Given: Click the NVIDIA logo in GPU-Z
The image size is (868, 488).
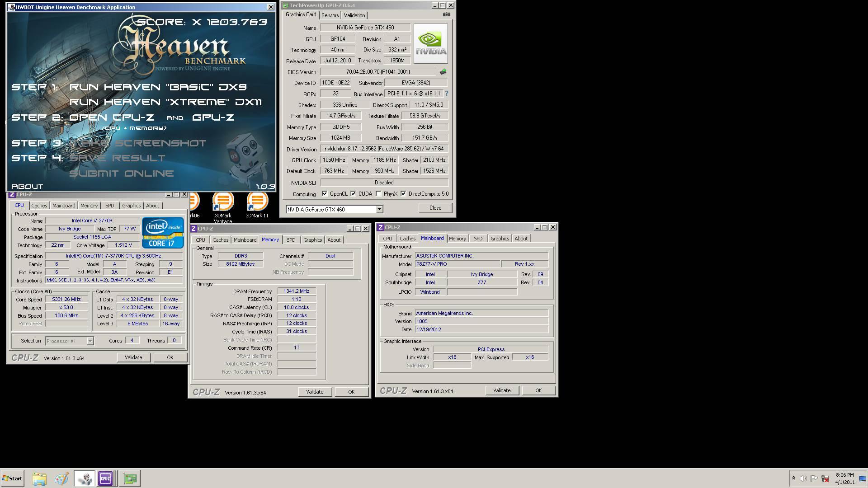Looking at the screenshot, I should click(x=430, y=43).
